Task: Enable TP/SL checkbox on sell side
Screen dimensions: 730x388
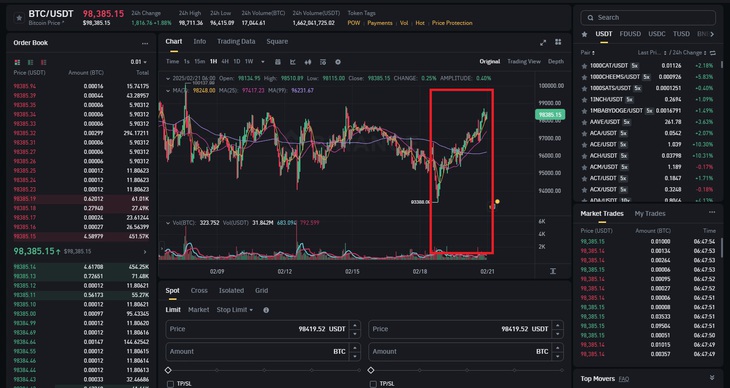Action: (373, 384)
